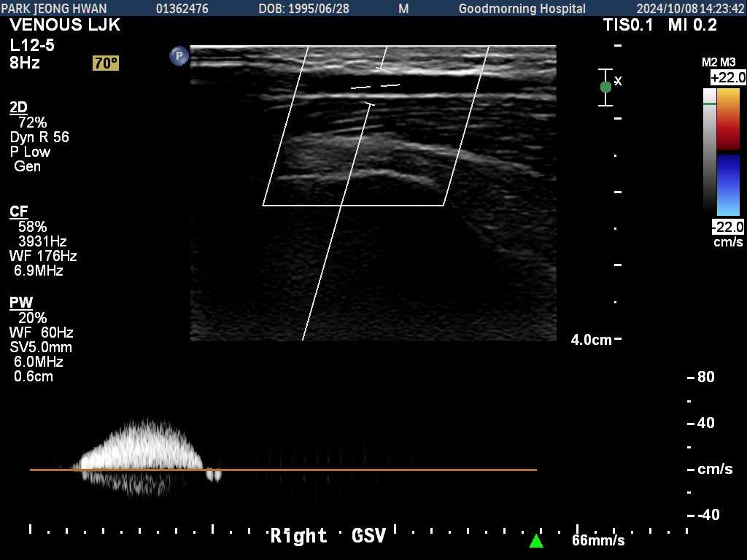Click the +22.0 color scale limit
Viewport: 747px width, 560px height.
[x=727, y=77]
